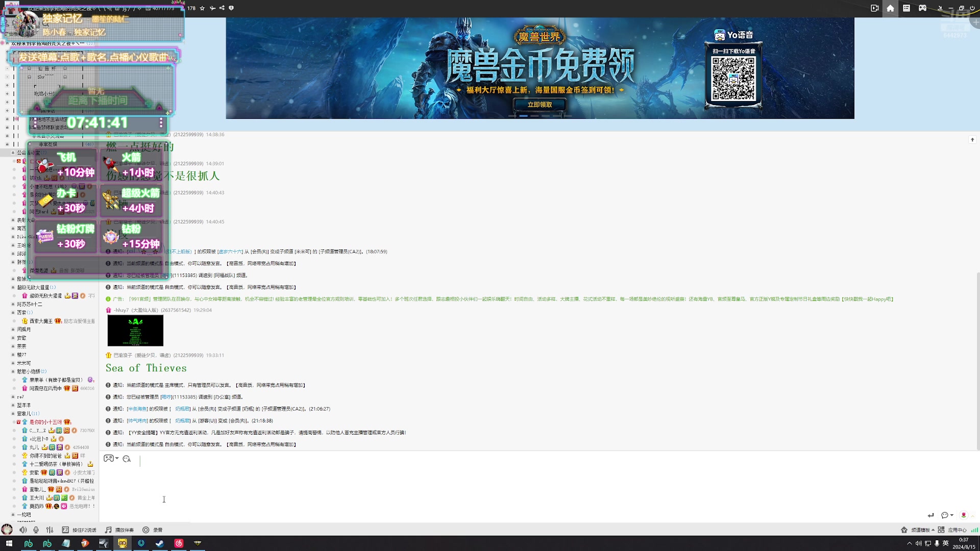
Task: Select user 莫药师 in channel list
Action: [x=37, y=506]
